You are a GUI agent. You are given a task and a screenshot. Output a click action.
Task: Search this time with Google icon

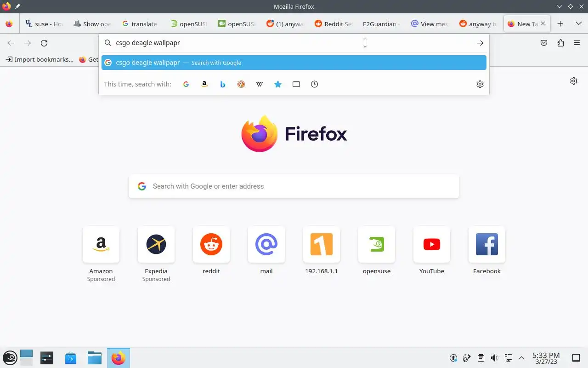pyautogui.click(x=186, y=84)
